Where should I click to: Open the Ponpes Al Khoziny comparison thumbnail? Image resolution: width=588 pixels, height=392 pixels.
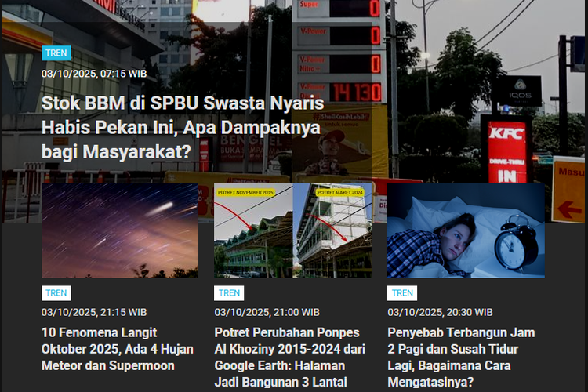pos(293,230)
